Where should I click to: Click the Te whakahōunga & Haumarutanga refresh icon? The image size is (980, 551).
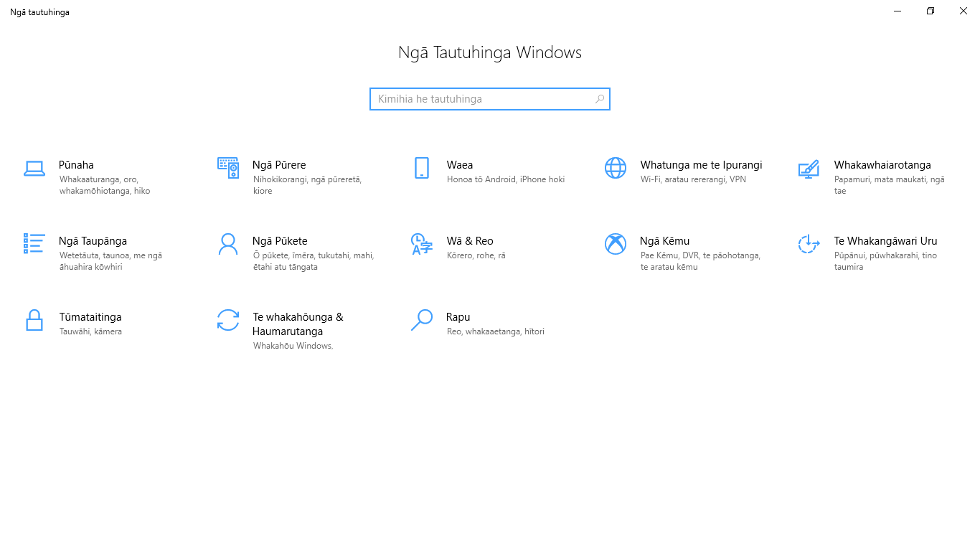point(227,320)
